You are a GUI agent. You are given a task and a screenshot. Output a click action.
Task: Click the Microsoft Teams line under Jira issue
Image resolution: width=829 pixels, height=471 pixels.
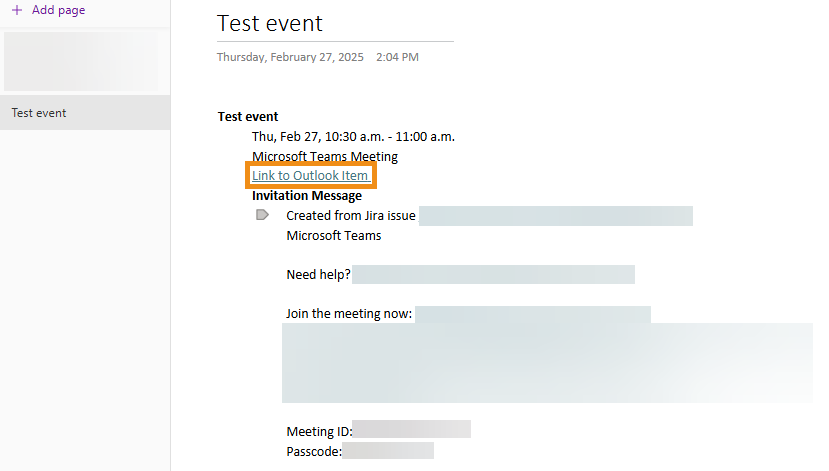334,236
